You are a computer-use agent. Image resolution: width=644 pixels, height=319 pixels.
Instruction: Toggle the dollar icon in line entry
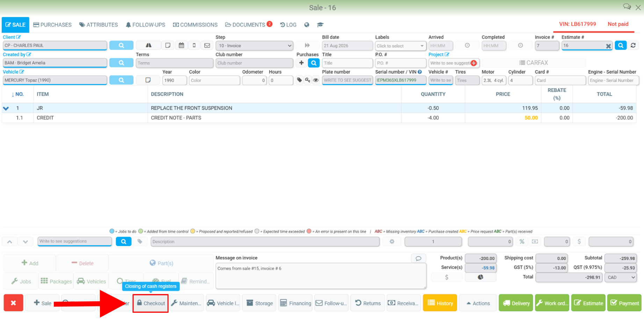point(579,242)
